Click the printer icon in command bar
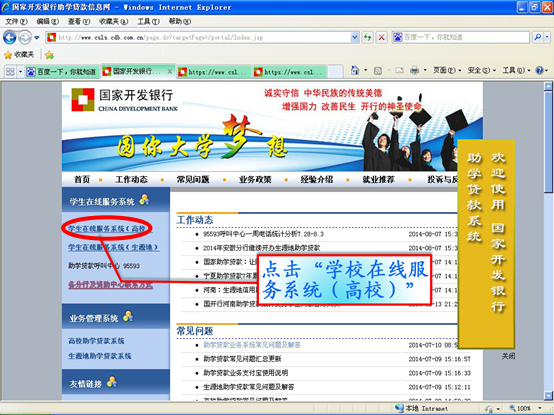554x415 pixels. 414,71
